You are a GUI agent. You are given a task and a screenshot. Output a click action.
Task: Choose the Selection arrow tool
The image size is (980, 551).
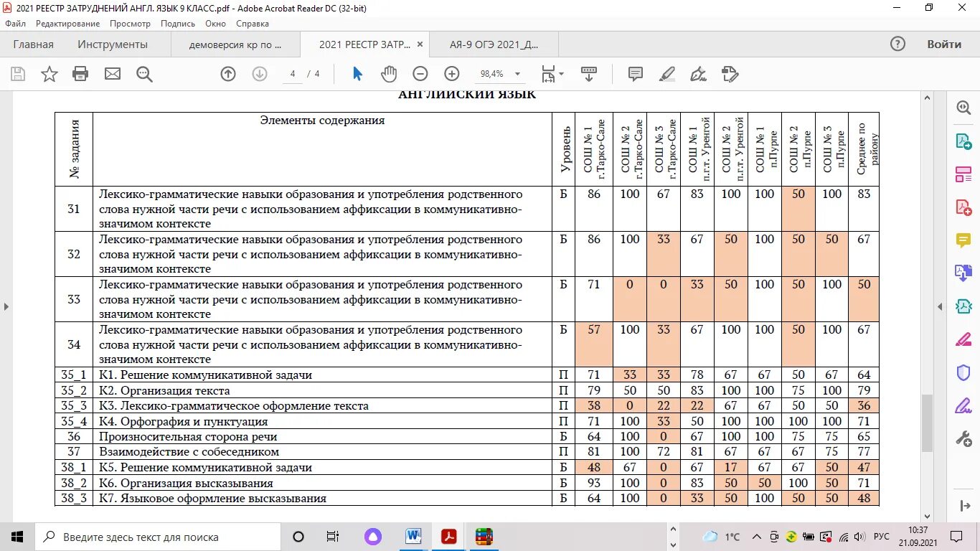pos(357,74)
